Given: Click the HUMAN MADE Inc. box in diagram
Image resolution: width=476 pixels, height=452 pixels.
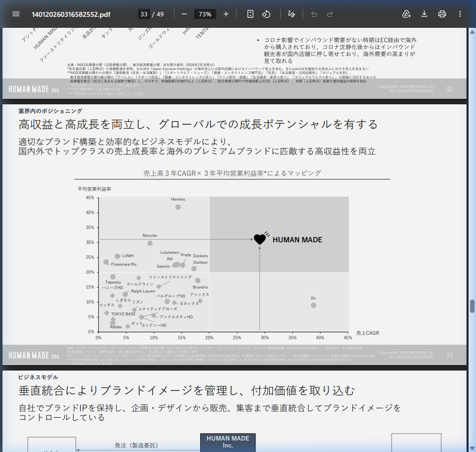Looking at the screenshot, I should coord(228,442).
